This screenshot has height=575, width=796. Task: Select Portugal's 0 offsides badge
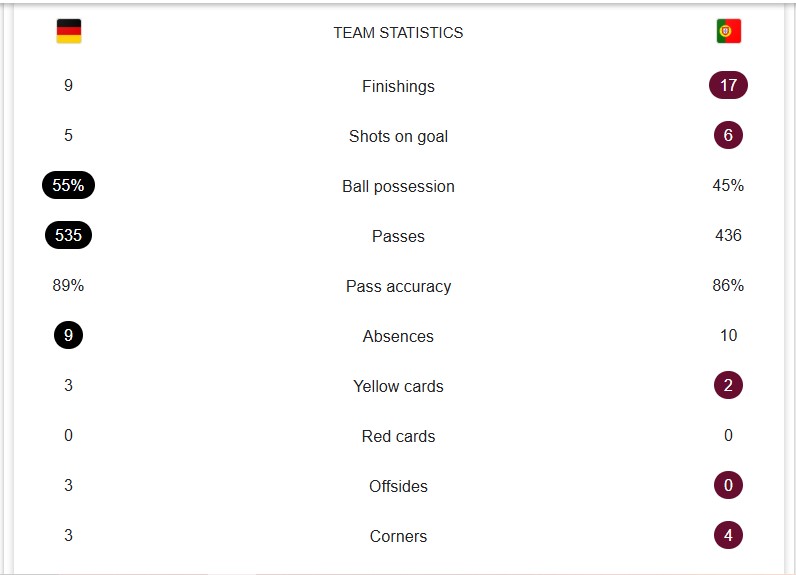(x=728, y=485)
